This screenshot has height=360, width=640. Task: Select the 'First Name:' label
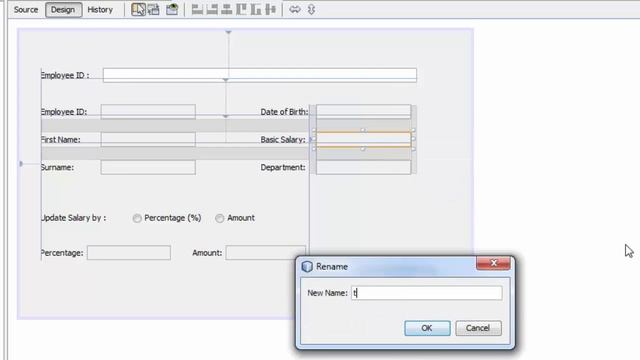(x=61, y=140)
